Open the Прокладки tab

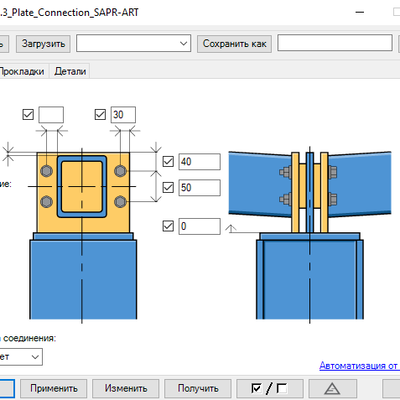pos(22,71)
